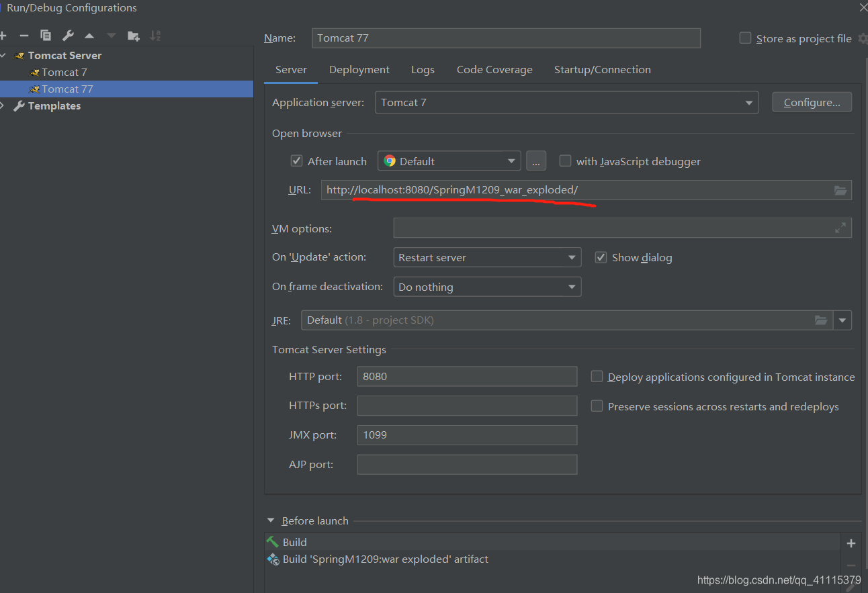
Task: Copy the configuration using the duplicate icon
Action: tap(46, 36)
